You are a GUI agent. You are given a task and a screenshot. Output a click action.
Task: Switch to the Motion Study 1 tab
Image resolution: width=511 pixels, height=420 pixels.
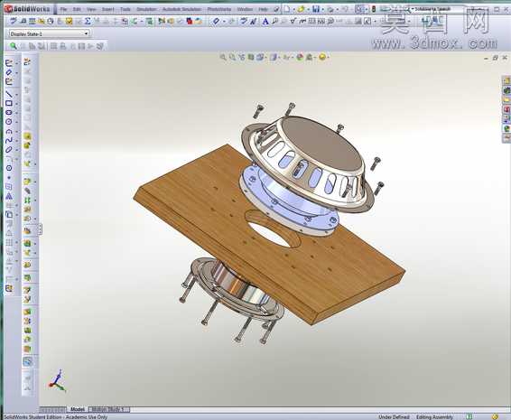coord(108,409)
